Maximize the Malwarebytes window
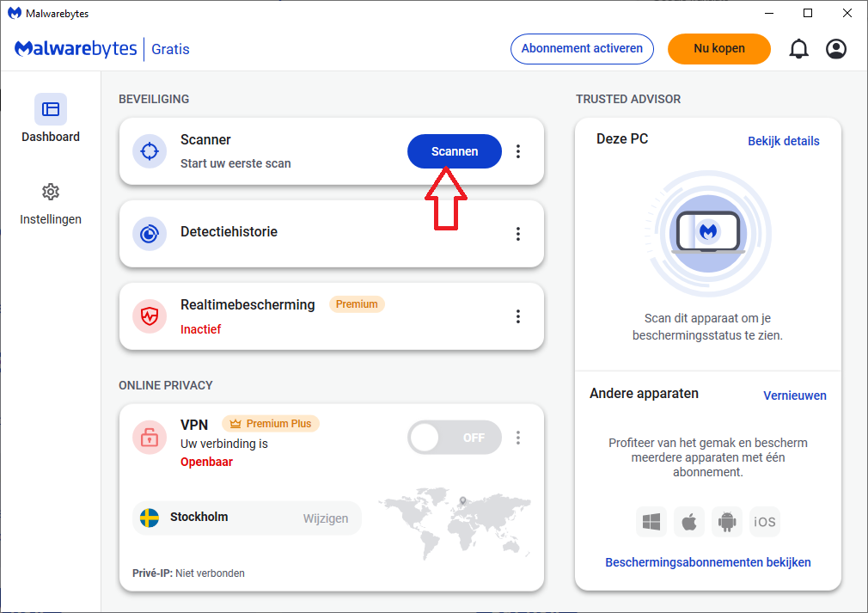 pyautogui.click(x=808, y=13)
